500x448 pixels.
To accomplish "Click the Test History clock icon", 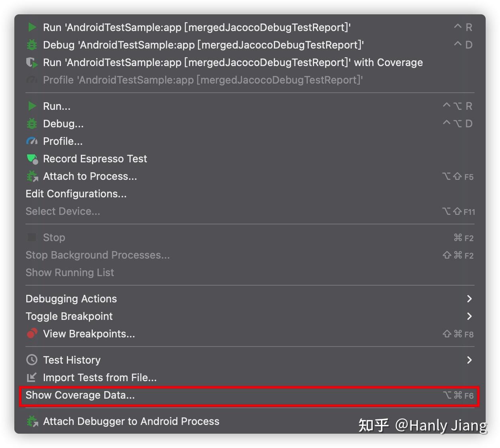I will pyautogui.click(x=32, y=360).
